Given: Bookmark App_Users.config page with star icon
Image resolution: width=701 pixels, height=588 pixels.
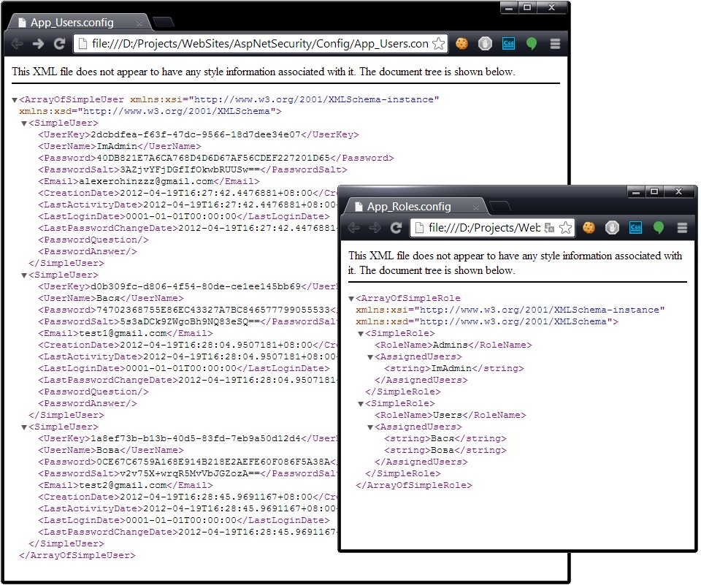Looking at the screenshot, I should [439, 44].
